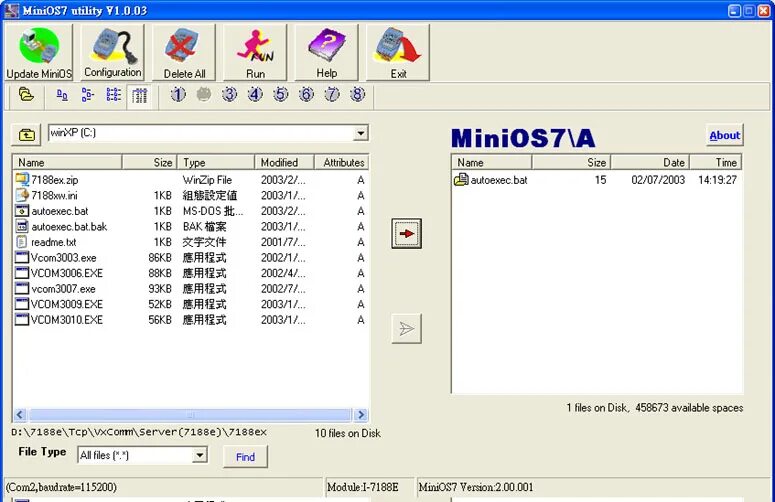
Task: Select the numbered circle 5 icon
Action: click(281, 94)
